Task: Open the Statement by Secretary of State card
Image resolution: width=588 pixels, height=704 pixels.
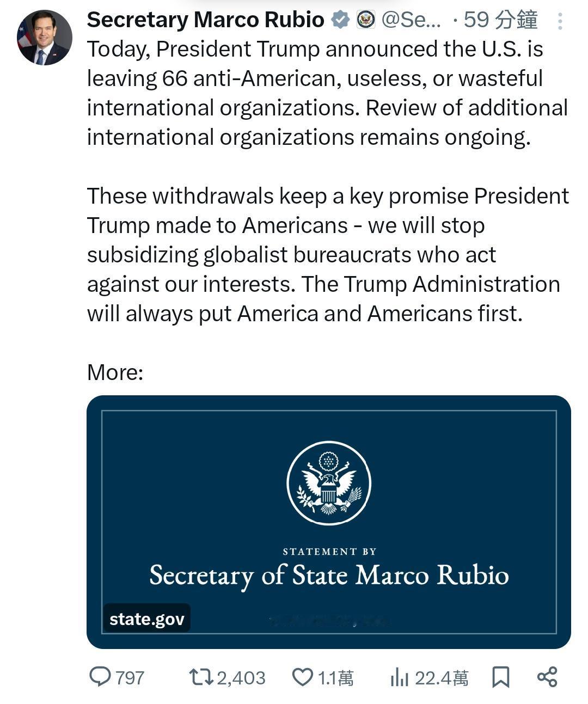Action: (x=329, y=522)
